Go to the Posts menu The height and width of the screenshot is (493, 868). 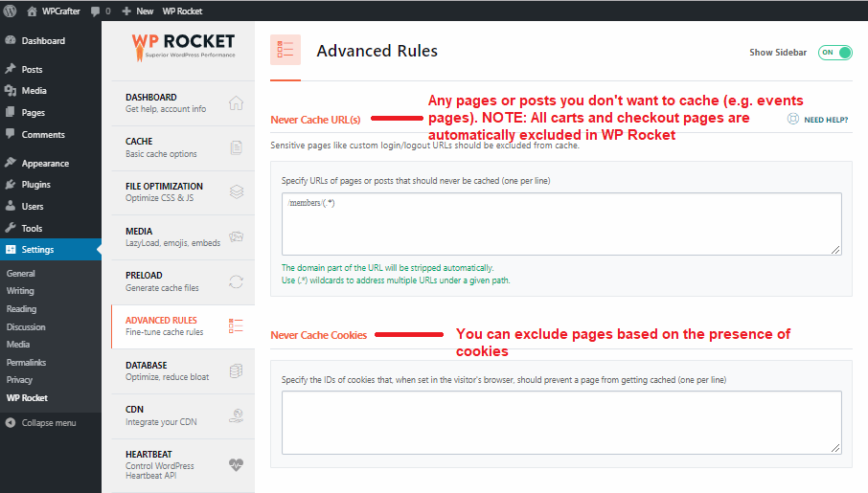pos(51,69)
